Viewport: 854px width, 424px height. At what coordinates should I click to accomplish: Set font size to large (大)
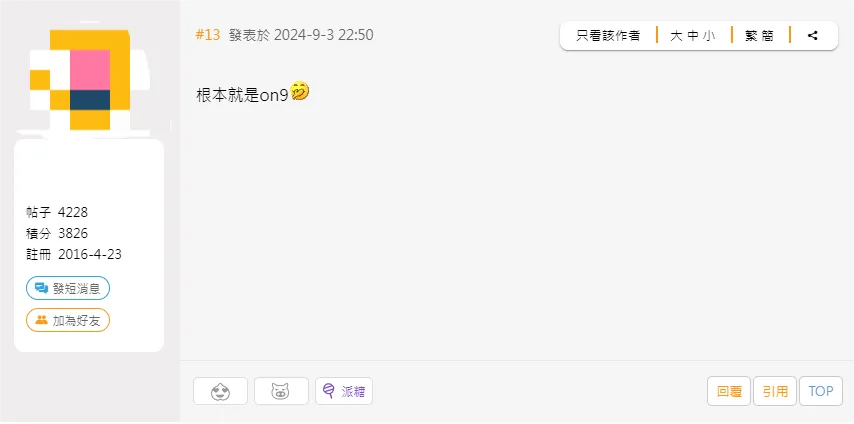pos(676,36)
